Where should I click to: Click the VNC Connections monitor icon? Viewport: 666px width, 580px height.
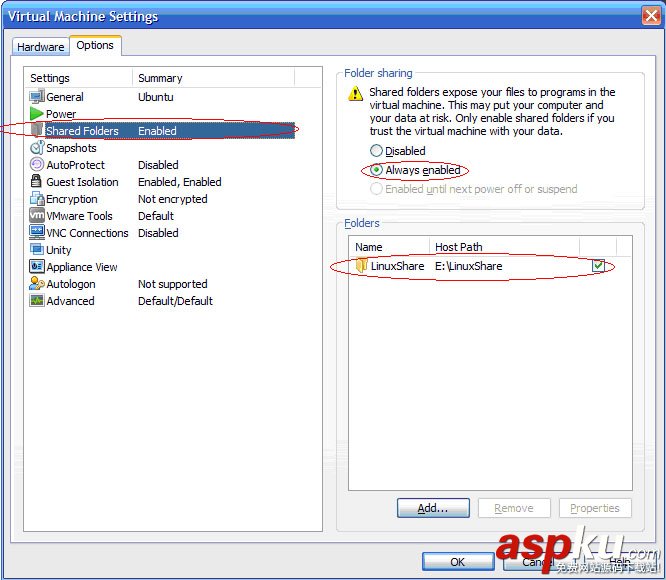(37, 232)
